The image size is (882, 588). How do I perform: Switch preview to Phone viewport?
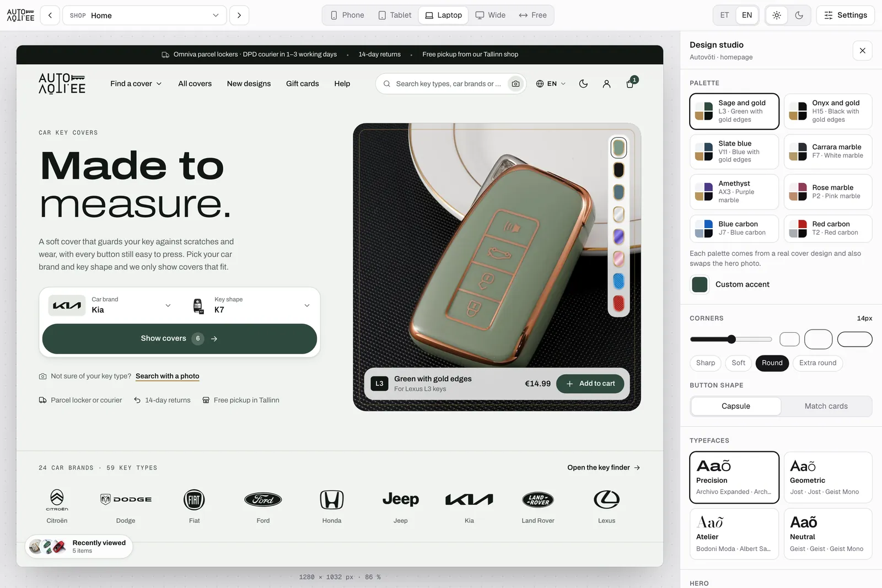347,15
